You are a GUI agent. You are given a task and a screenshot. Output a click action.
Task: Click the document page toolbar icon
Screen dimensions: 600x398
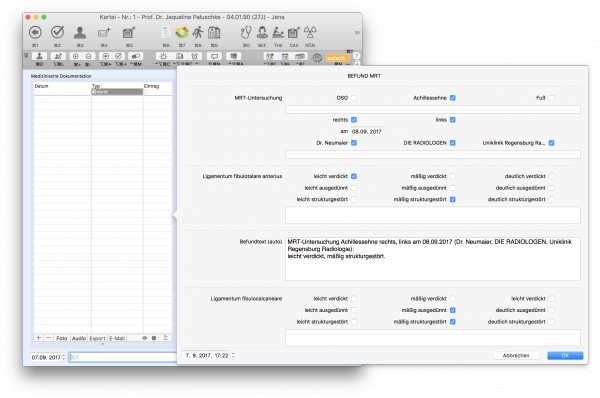166,33
